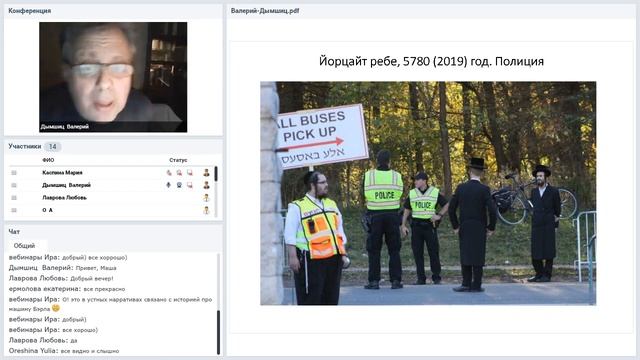
Task: Select the Валерий-Дымшиц.pdf document tab
Action: [265, 11]
